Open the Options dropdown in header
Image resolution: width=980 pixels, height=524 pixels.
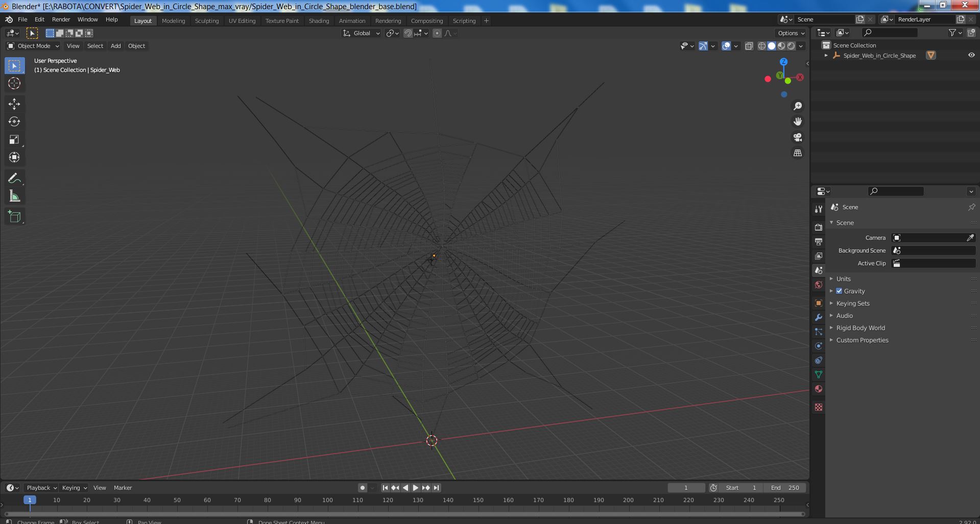point(791,33)
